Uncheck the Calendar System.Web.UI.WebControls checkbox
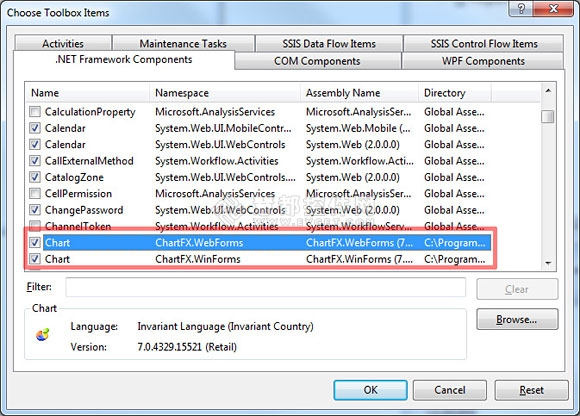 (35, 145)
